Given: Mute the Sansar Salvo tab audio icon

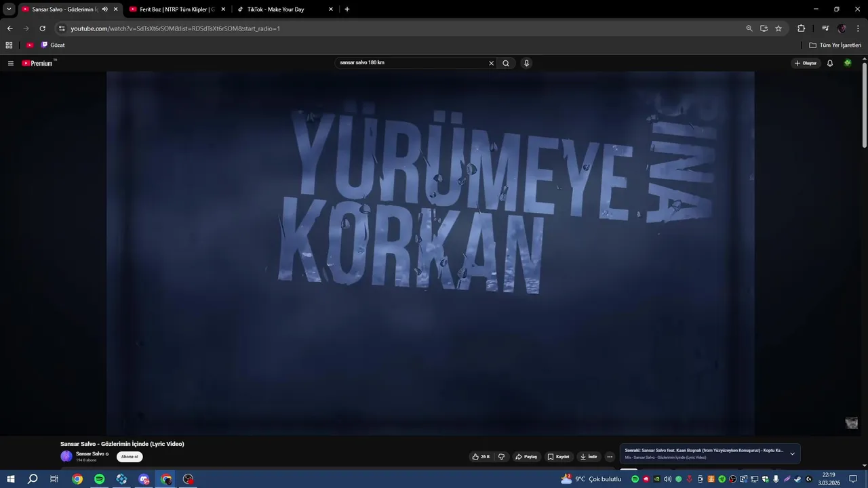Looking at the screenshot, I should (104, 9).
